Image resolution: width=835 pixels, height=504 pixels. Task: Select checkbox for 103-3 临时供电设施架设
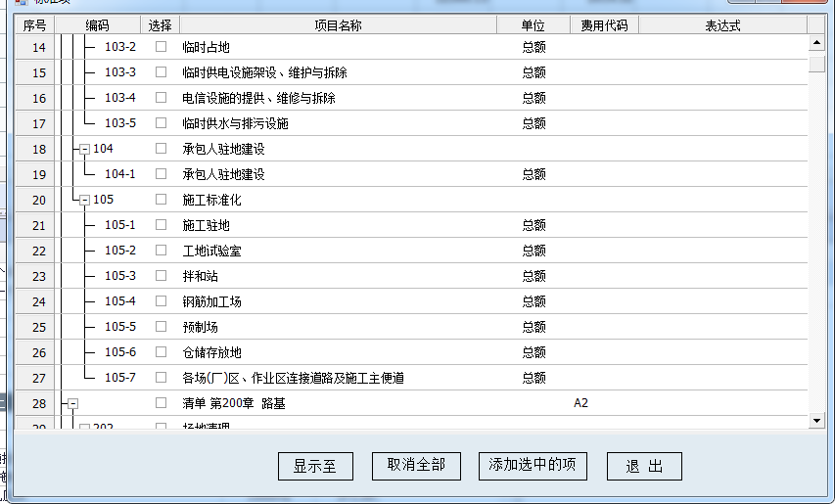161,72
